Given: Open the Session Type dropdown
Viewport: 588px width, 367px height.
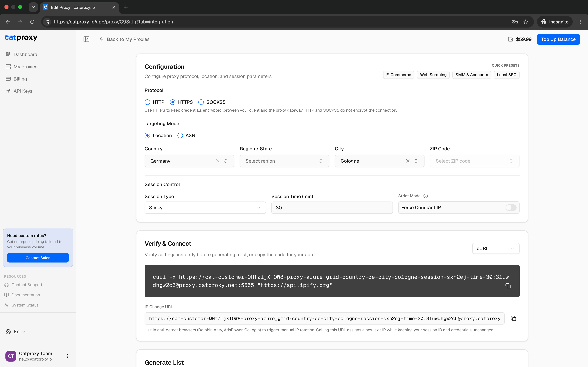Looking at the screenshot, I should pos(205,208).
